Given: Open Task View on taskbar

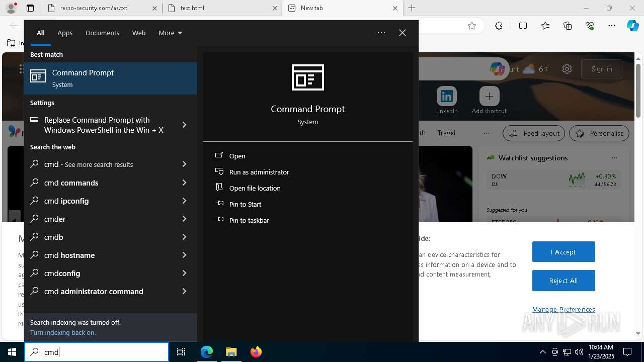Looking at the screenshot, I should (x=181, y=352).
